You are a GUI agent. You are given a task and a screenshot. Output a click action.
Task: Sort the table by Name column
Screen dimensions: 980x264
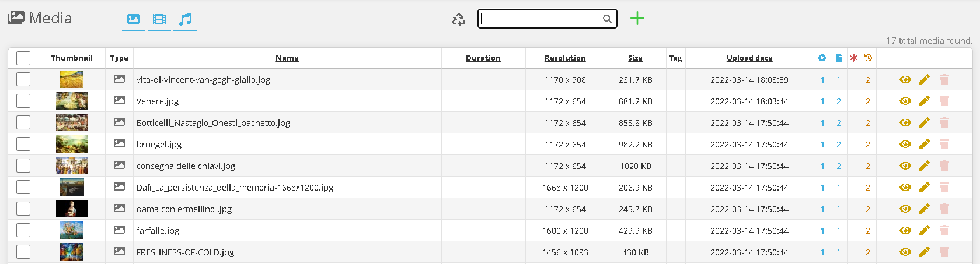pos(287,58)
